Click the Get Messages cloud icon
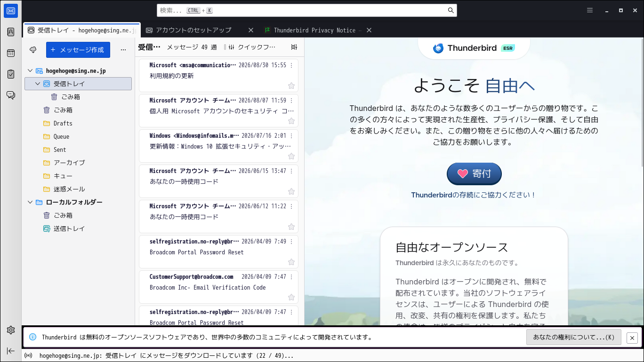The width and height of the screenshot is (644, 362). point(33,50)
